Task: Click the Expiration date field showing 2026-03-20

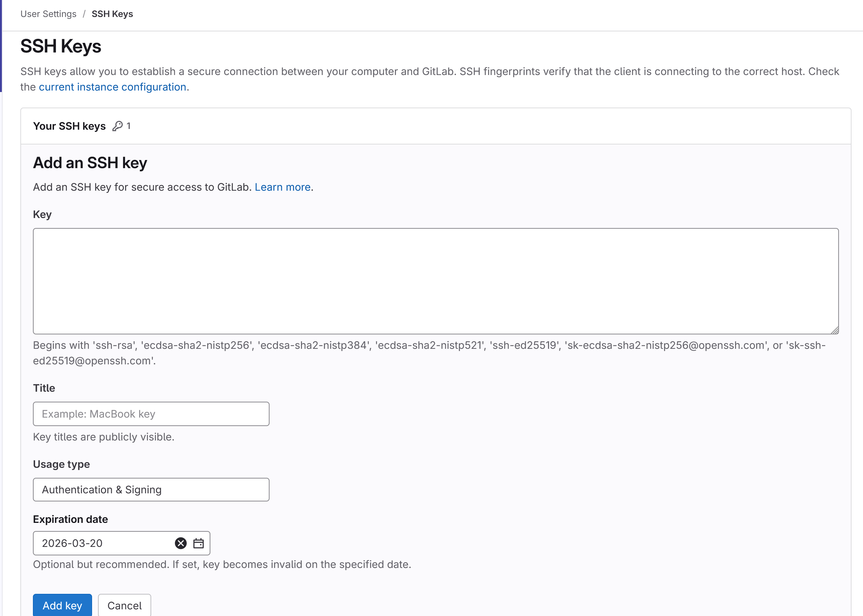Action: 121,543
